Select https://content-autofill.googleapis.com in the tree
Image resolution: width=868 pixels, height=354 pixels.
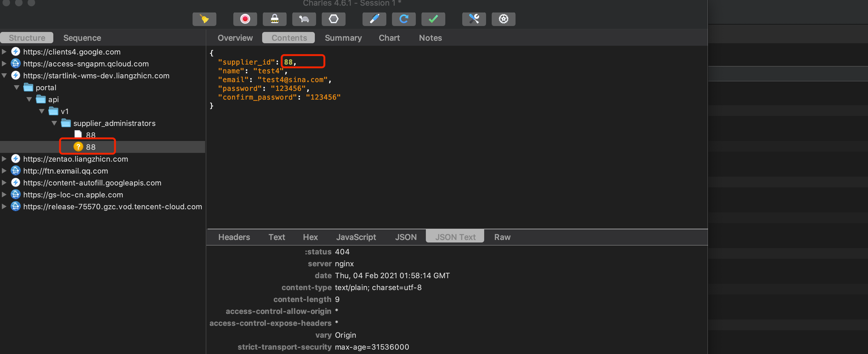pos(92,183)
